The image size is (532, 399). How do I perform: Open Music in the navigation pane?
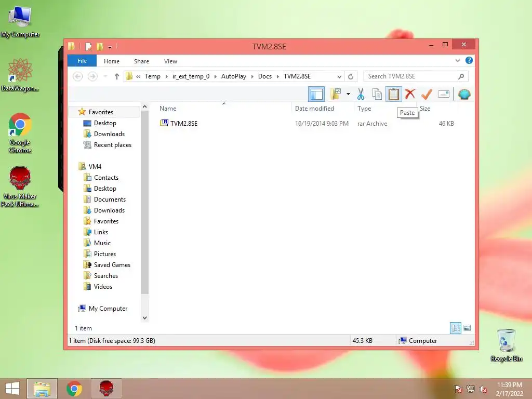[x=102, y=243]
